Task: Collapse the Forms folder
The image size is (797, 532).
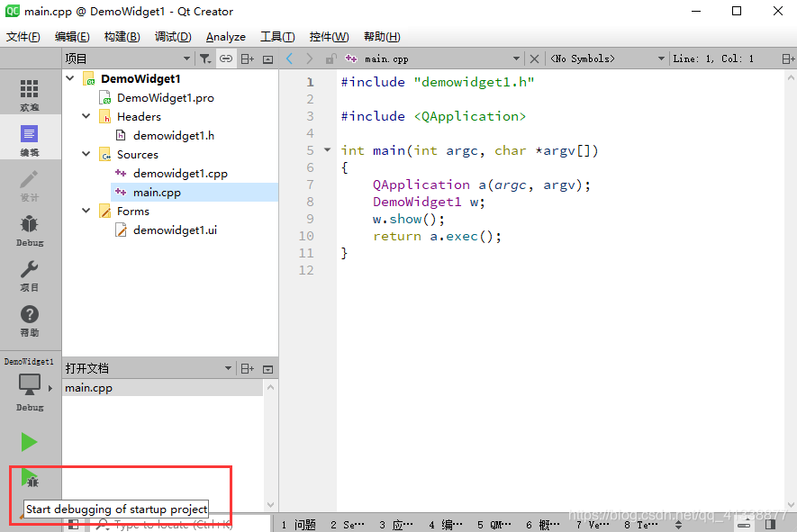Action: 86,211
